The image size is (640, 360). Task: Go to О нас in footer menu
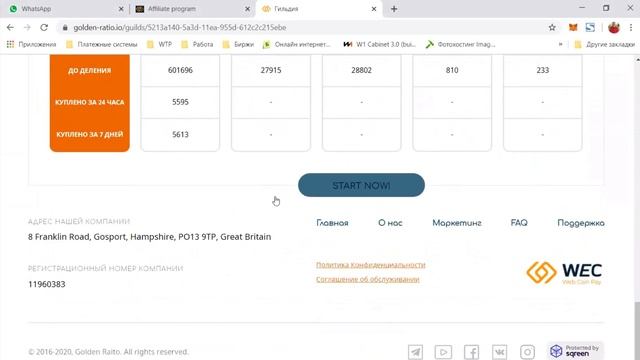click(390, 223)
